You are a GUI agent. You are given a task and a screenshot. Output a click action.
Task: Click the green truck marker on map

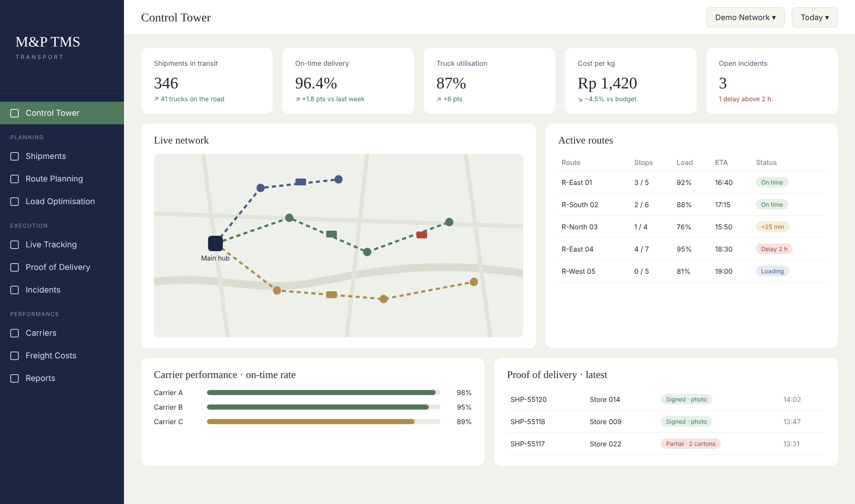[331, 234]
